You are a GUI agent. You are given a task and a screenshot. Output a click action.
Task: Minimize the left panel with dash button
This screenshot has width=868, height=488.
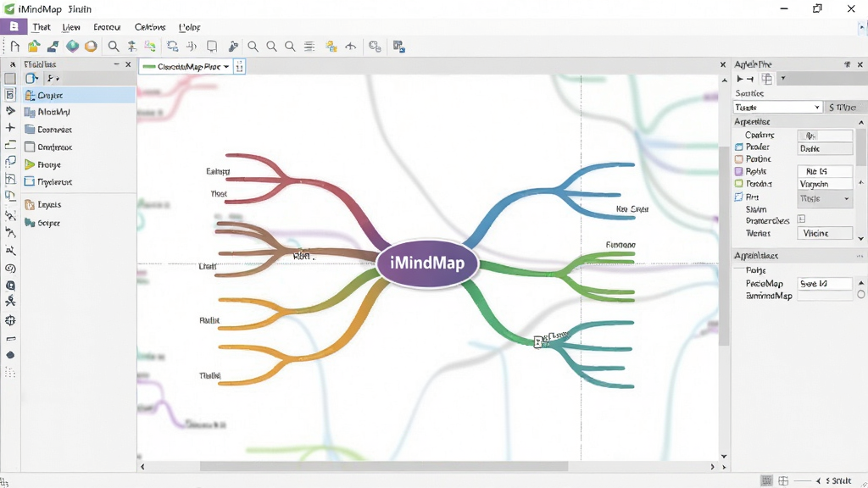[x=117, y=64]
